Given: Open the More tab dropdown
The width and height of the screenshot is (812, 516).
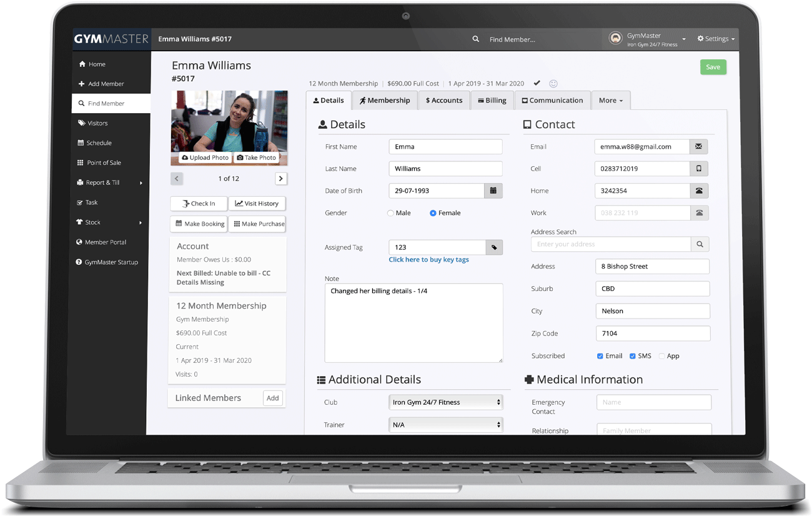Looking at the screenshot, I should (x=611, y=101).
